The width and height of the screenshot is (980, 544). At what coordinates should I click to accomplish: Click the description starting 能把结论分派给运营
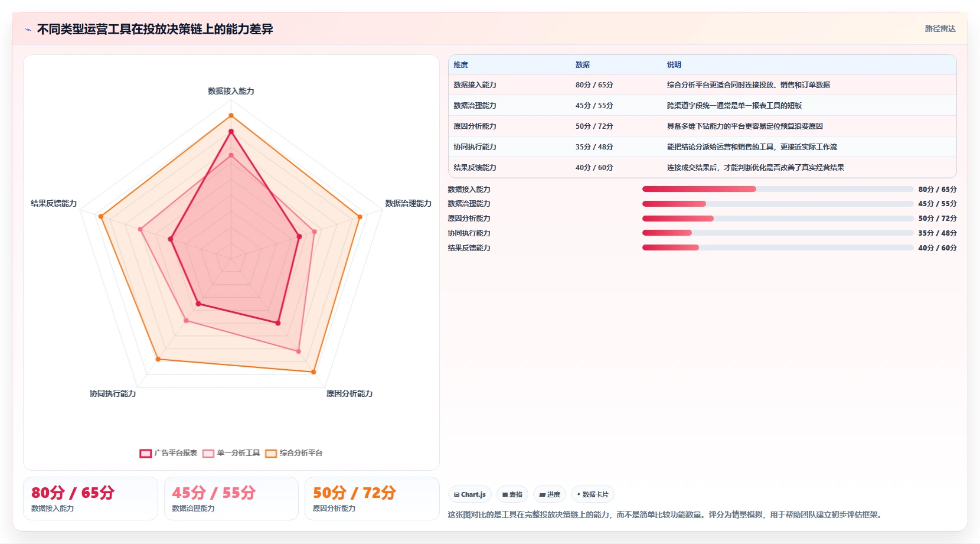pos(752,147)
